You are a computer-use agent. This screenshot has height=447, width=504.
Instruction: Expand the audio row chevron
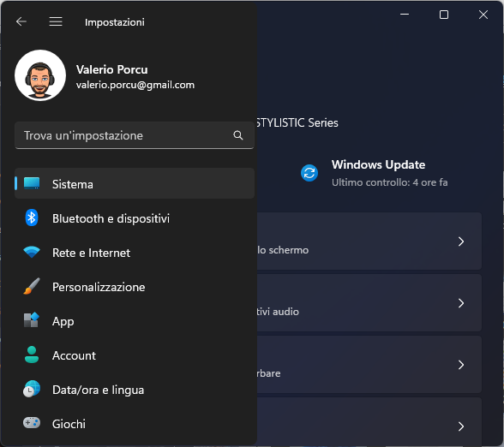point(461,303)
